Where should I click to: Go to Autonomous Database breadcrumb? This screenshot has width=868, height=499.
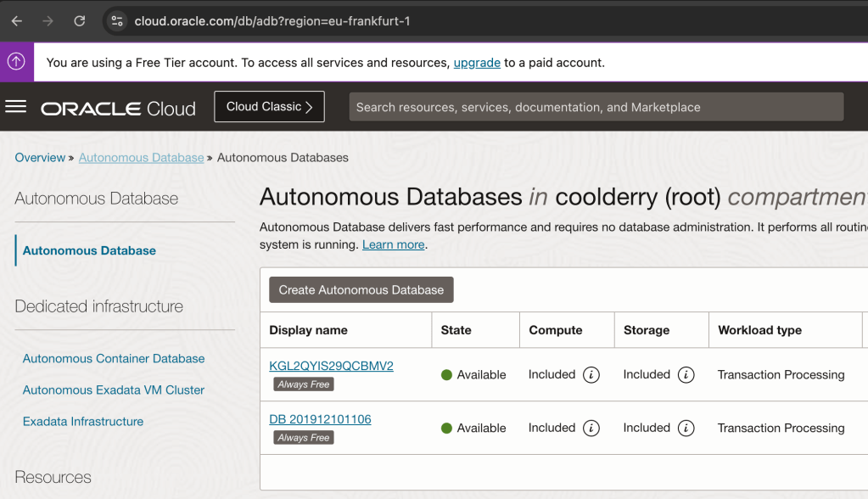141,158
